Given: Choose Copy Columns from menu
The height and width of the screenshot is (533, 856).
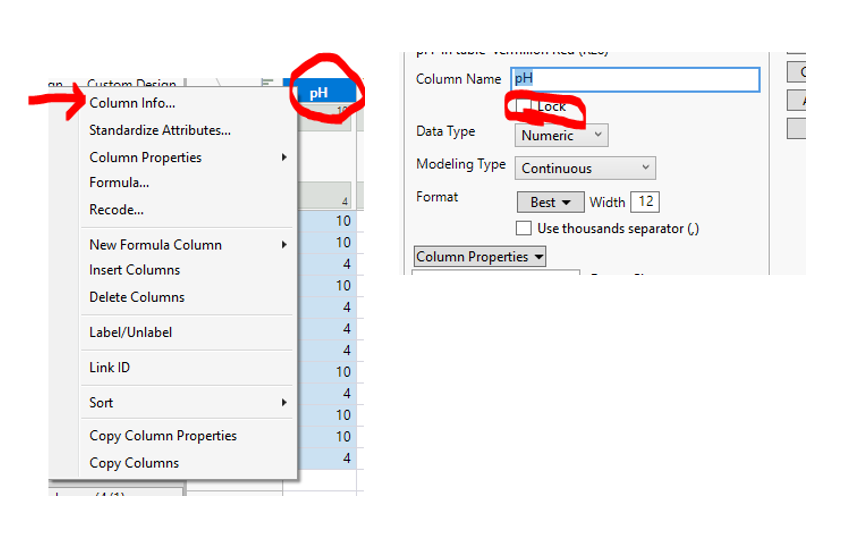Looking at the screenshot, I should tap(134, 463).
